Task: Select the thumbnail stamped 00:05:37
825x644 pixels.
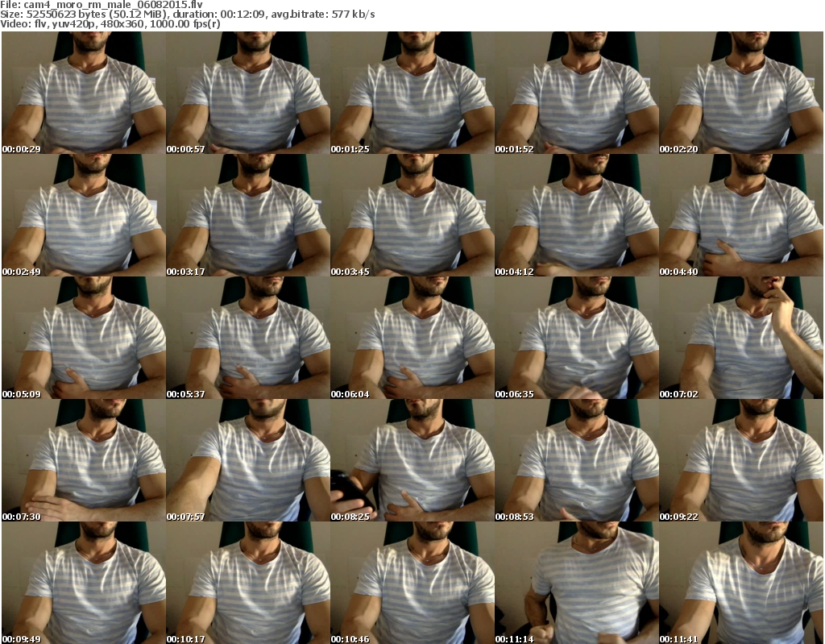Action: [248, 338]
